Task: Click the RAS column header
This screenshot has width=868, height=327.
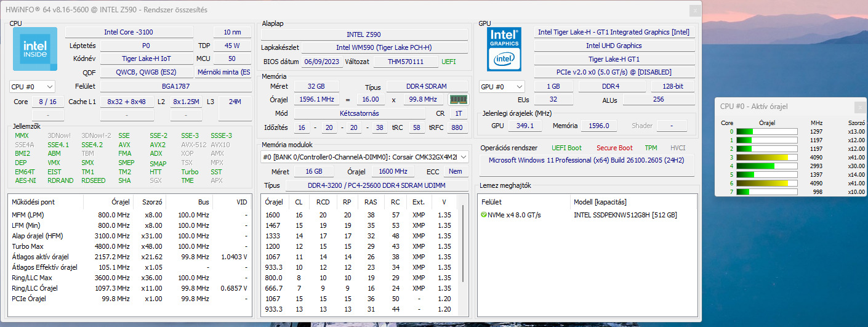Action: tap(371, 201)
